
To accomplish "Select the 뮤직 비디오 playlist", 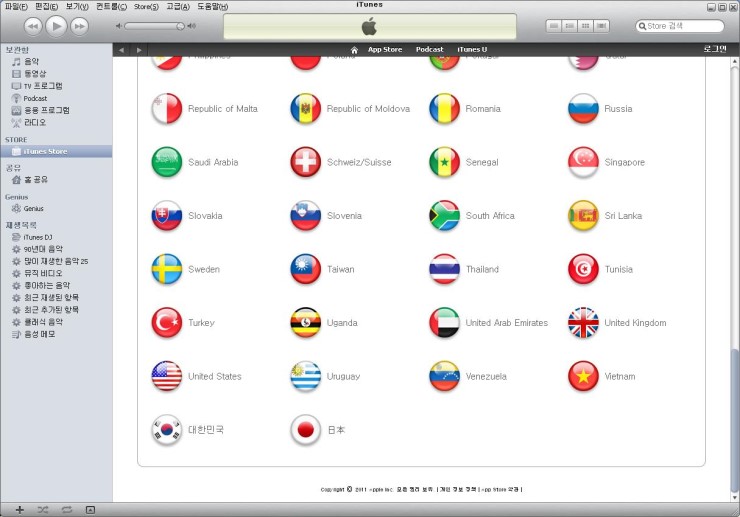I will [43, 273].
